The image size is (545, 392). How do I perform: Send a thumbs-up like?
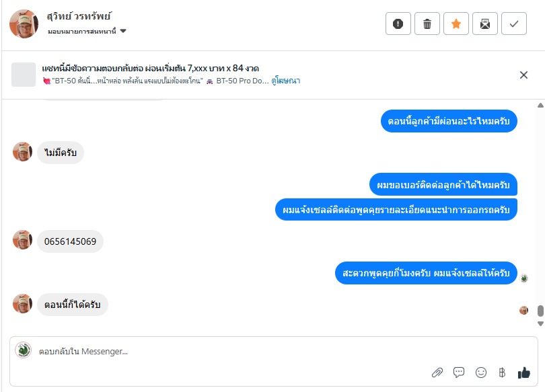pos(524,372)
